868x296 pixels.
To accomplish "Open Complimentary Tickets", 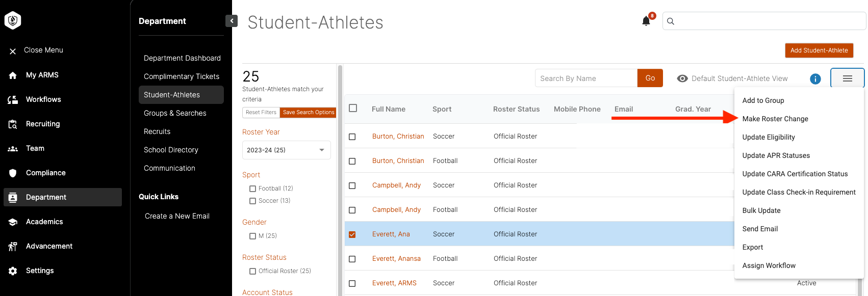I will coord(182,76).
